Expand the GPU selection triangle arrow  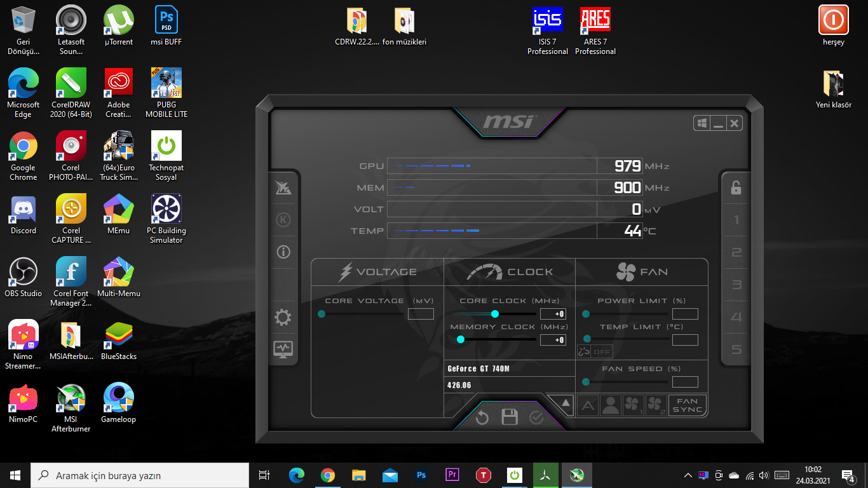[564, 403]
